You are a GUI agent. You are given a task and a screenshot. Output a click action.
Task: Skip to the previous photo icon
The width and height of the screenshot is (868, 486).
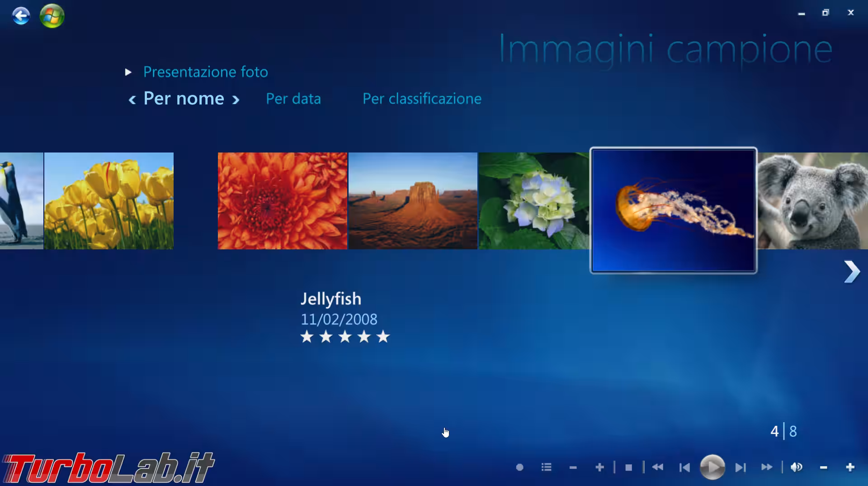[684, 467]
